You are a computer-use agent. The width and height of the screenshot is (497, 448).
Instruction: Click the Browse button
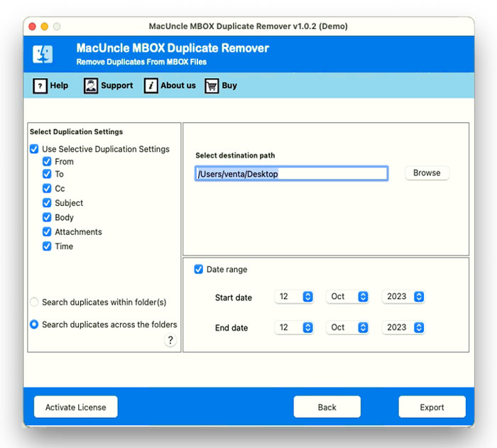[427, 173]
